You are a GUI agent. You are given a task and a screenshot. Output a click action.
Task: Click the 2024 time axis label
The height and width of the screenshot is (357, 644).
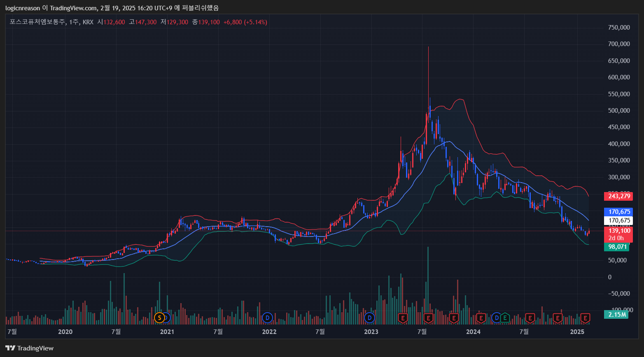(x=473, y=331)
